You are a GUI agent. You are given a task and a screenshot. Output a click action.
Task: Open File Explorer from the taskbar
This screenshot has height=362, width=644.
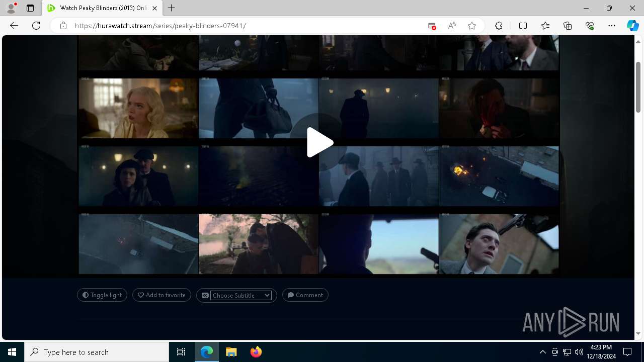pos(231,352)
